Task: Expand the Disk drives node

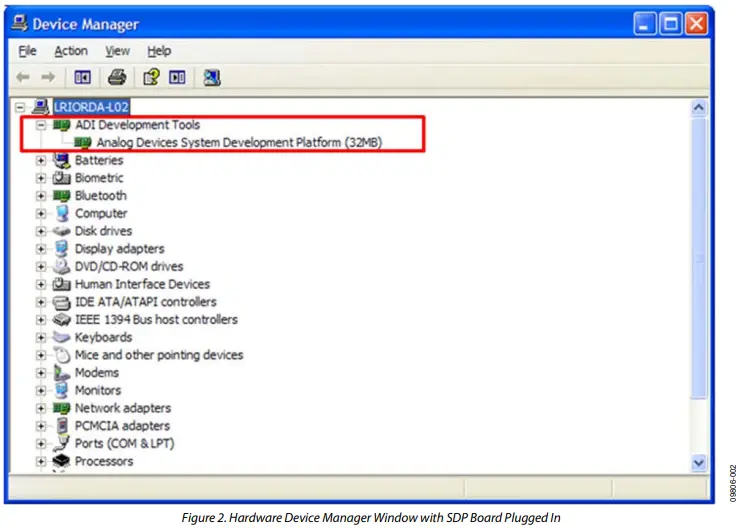Action: pyautogui.click(x=41, y=232)
